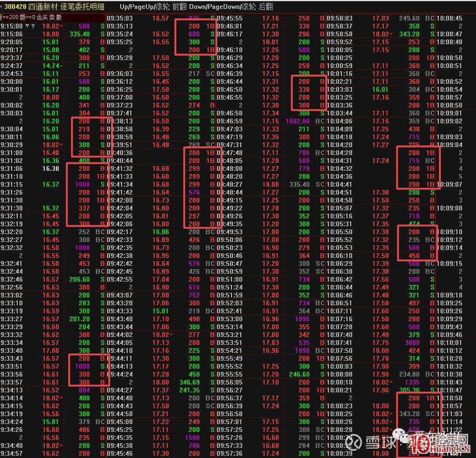Click the stock code 300428
Viewport: 476px width, 458px height.
click(x=16, y=7)
